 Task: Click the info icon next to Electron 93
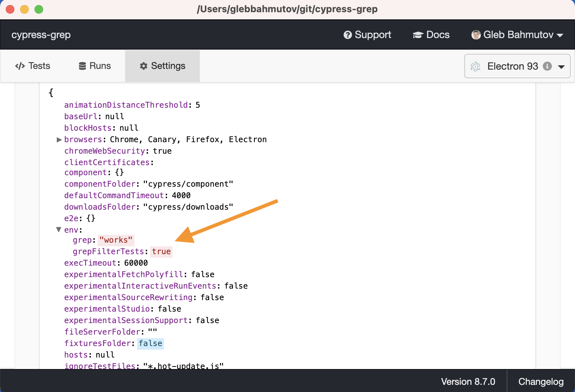547,66
